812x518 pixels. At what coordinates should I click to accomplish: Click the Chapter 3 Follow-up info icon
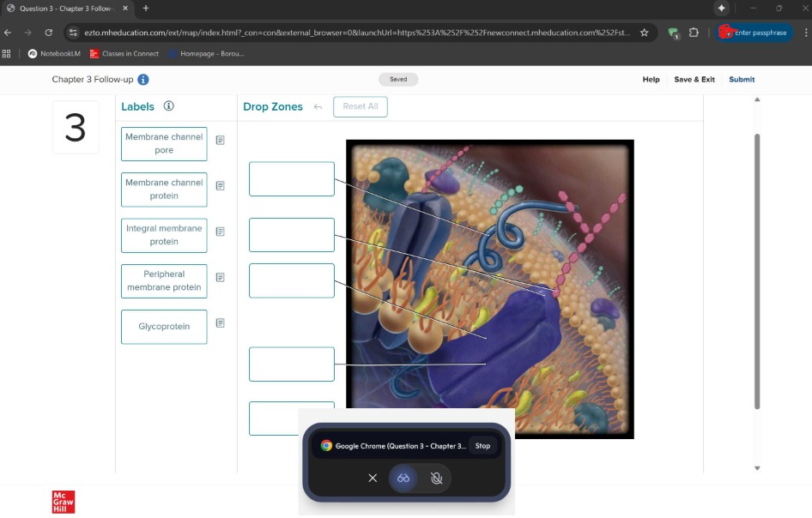pos(143,79)
